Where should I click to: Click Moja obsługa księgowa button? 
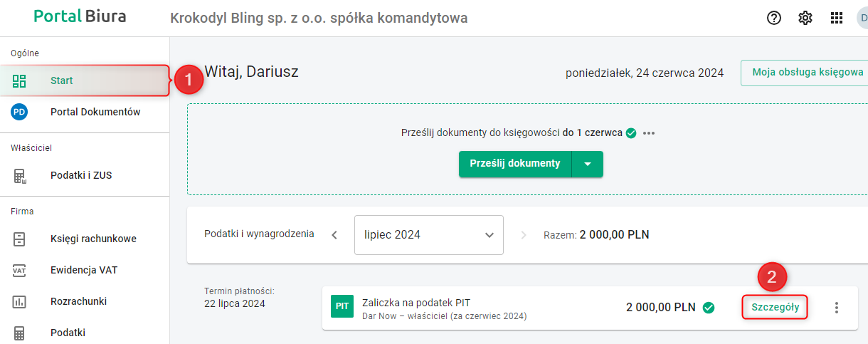tap(807, 73)
